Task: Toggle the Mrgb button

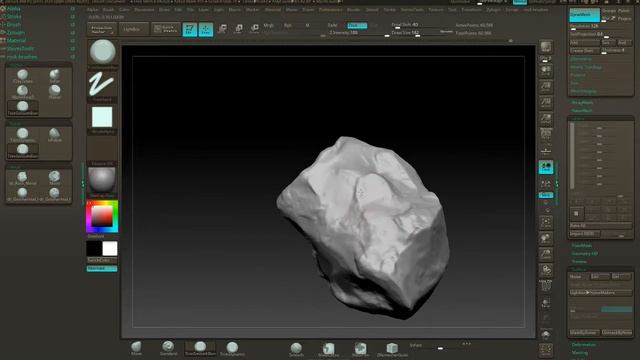Action: point(269,25)
